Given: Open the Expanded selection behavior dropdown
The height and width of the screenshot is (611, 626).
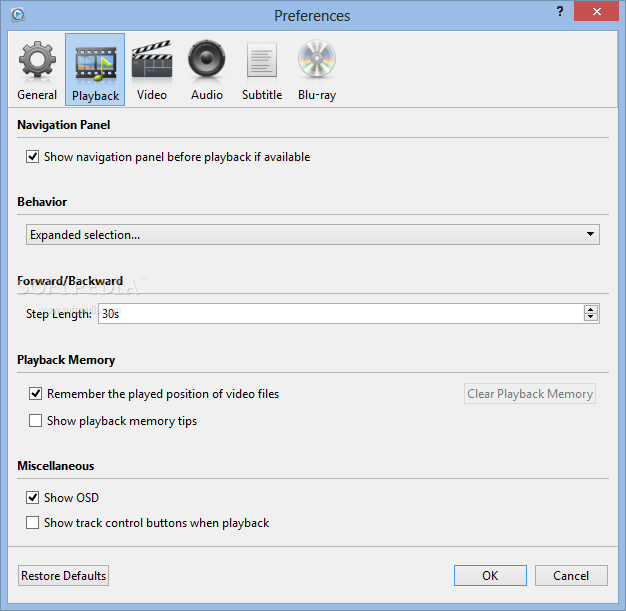Looking at the screenshot, I should pos(313,234).
